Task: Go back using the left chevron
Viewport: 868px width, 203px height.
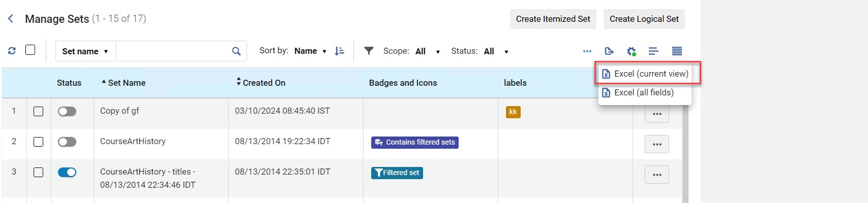Action: [11, 19]
